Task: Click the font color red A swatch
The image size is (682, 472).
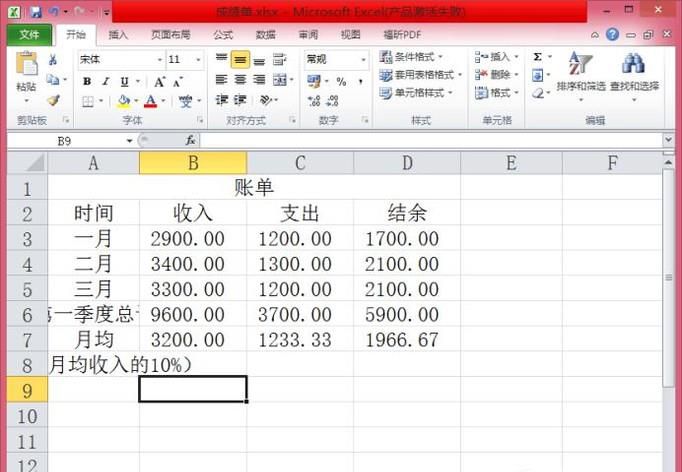Action: coord(149,101)
